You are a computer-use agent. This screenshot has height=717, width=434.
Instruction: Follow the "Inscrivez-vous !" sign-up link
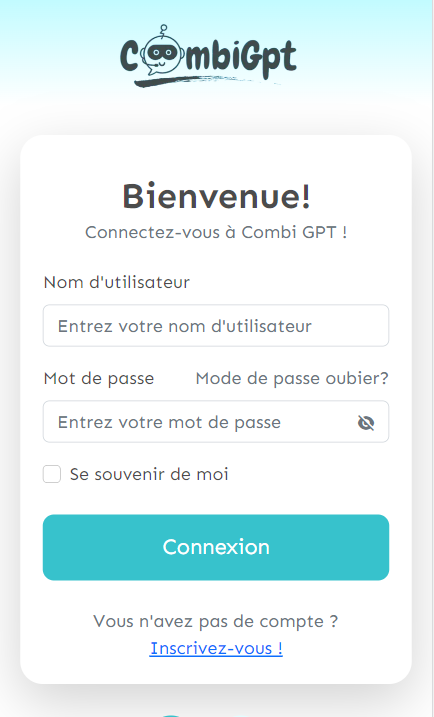216,648
